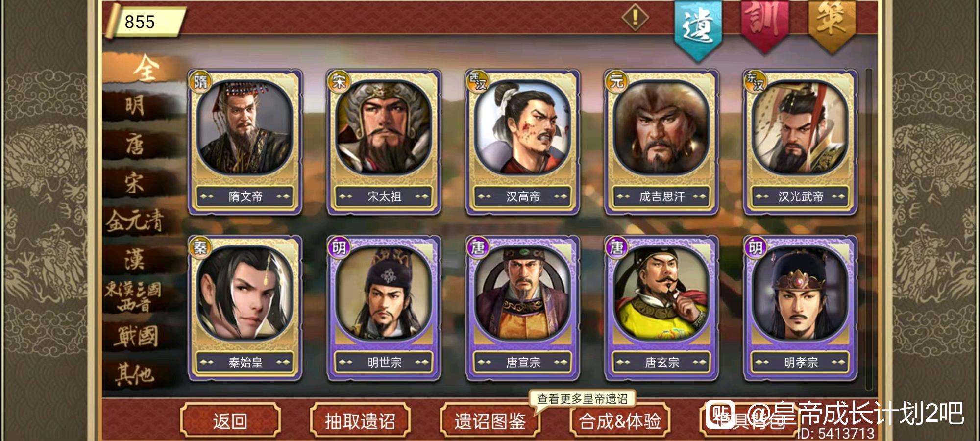Pick the 秦始皇 emperor card
Image resolution: width=980 pixels, height=441 pixels.
pos(245,308)
